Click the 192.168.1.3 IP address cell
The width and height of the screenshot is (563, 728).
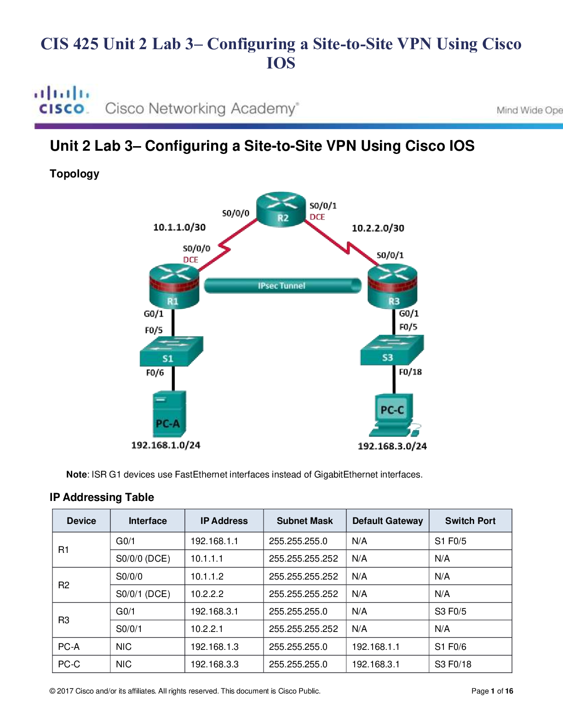click(x=224, y=647)
